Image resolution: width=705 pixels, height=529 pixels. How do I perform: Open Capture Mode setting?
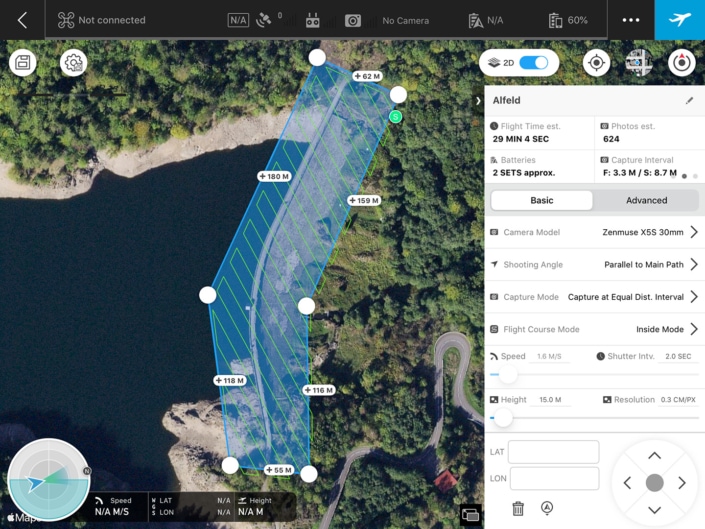[693, 297]
